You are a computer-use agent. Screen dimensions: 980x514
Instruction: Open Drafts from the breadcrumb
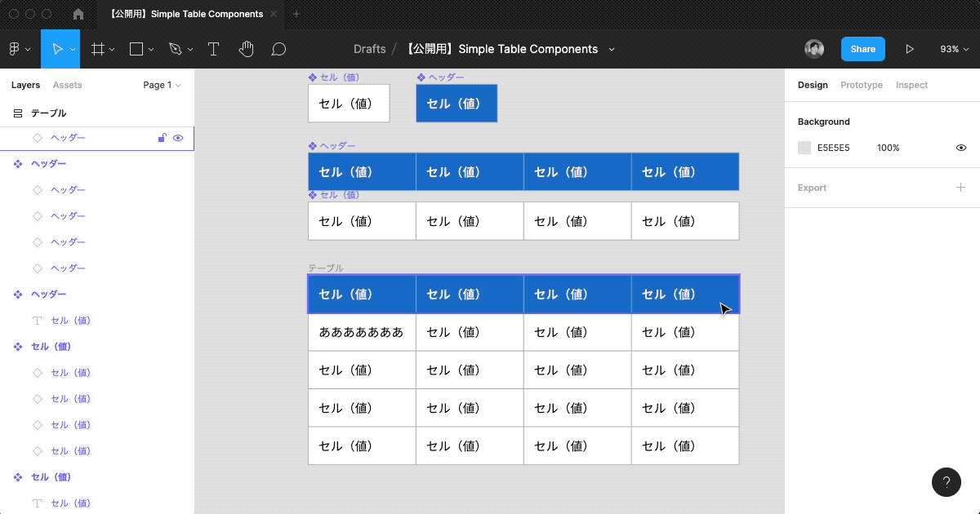[x=370, y=49]
